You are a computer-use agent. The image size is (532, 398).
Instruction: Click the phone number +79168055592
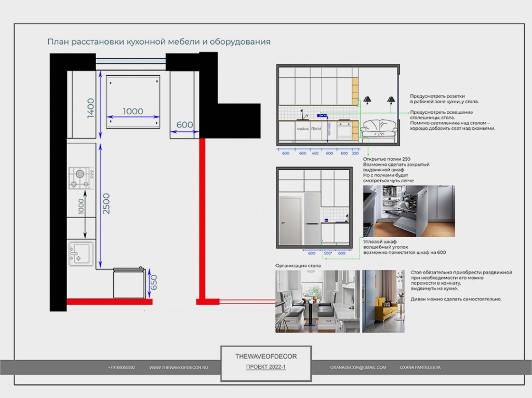point(122,367)
